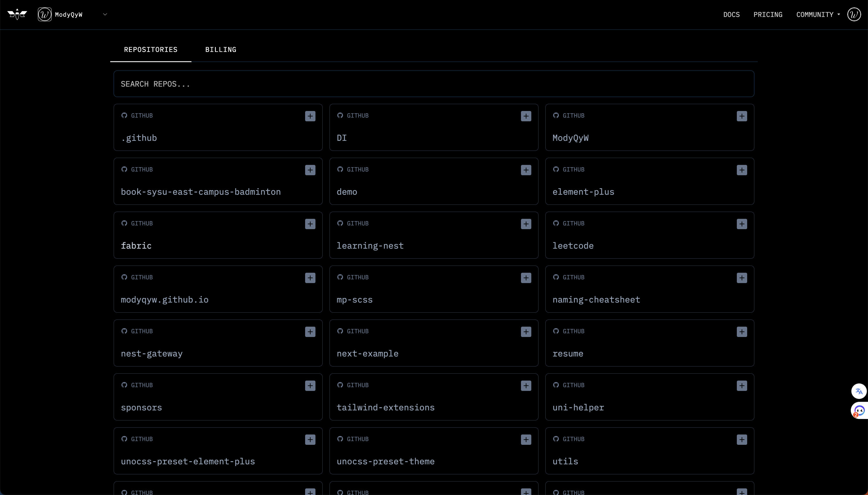Focus the Search Repos input field
Image resolution: width=868 pixels, height=495 pixels.
pos(433,84)
